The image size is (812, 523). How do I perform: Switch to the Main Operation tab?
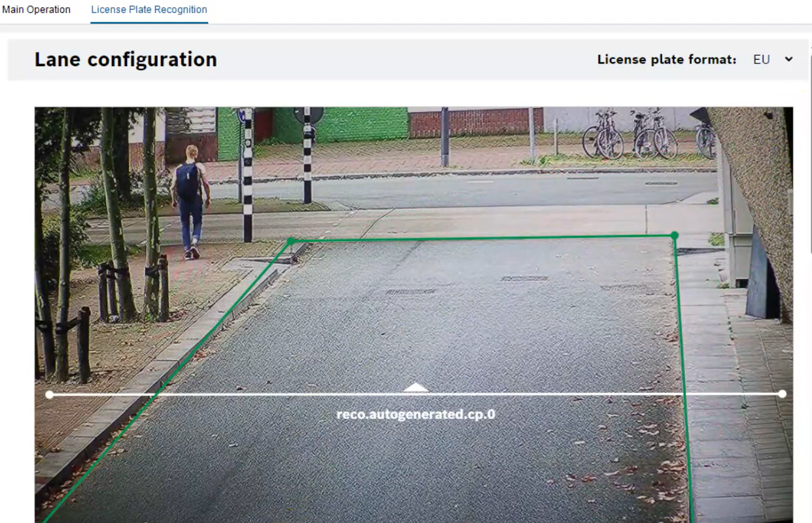click(x=36, y=10)
